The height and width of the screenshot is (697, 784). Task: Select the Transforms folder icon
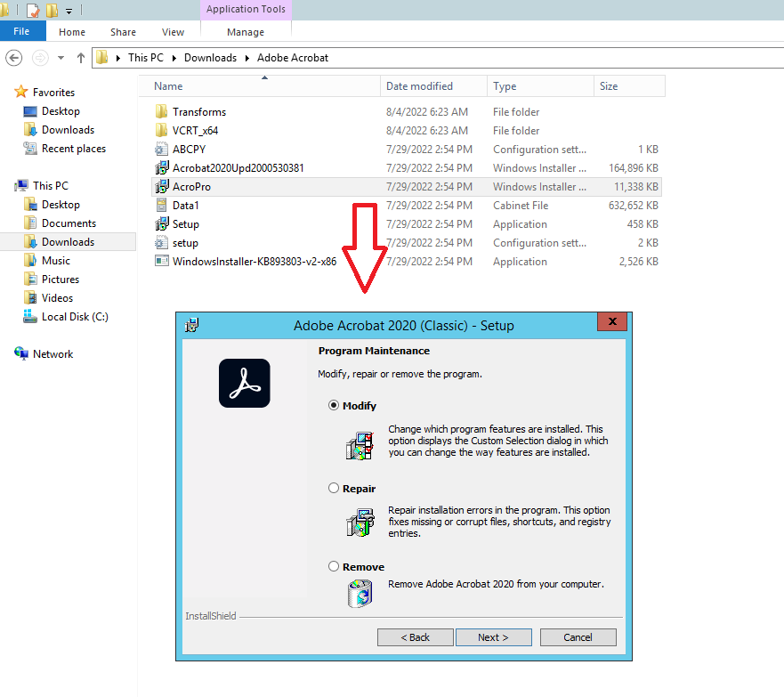[161, 111]
